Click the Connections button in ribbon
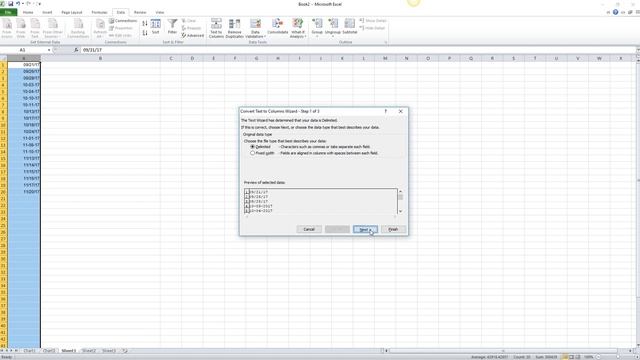Viewport: 640px width, 360px height. 123,21
